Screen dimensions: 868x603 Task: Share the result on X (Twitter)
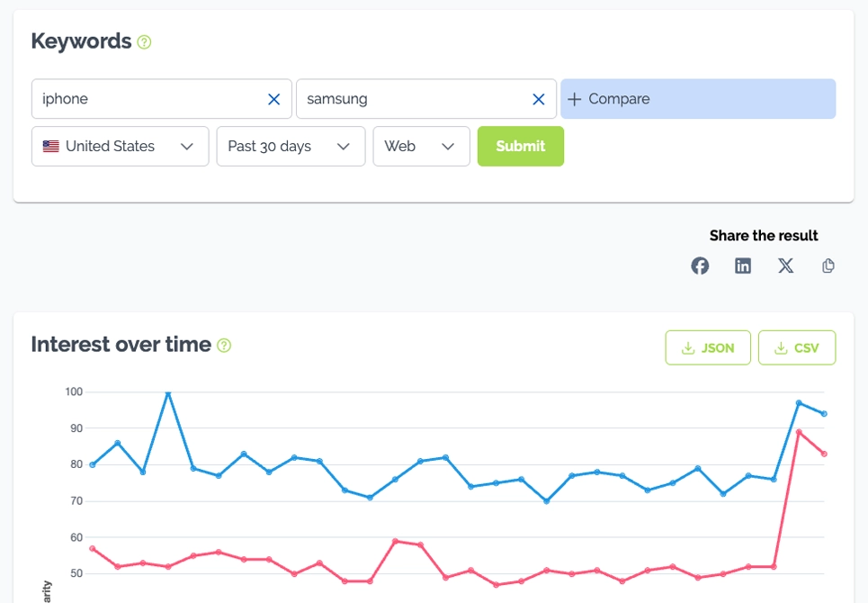[785, 265]
